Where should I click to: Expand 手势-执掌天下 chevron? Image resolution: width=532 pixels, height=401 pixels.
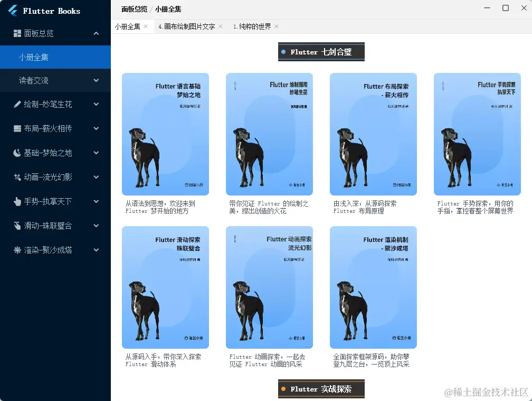[96, 201]
